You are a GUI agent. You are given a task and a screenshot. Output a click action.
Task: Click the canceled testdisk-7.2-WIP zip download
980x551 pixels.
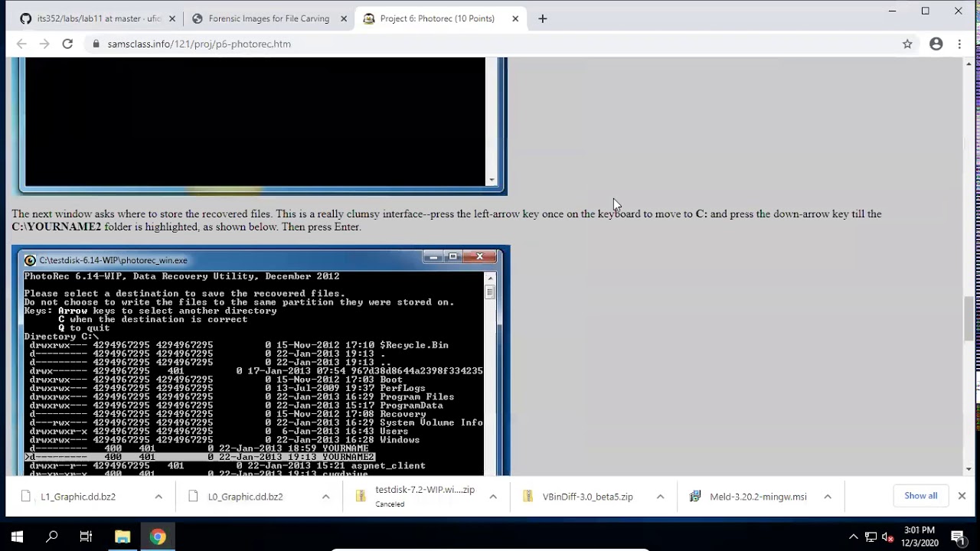coord(425,496)
